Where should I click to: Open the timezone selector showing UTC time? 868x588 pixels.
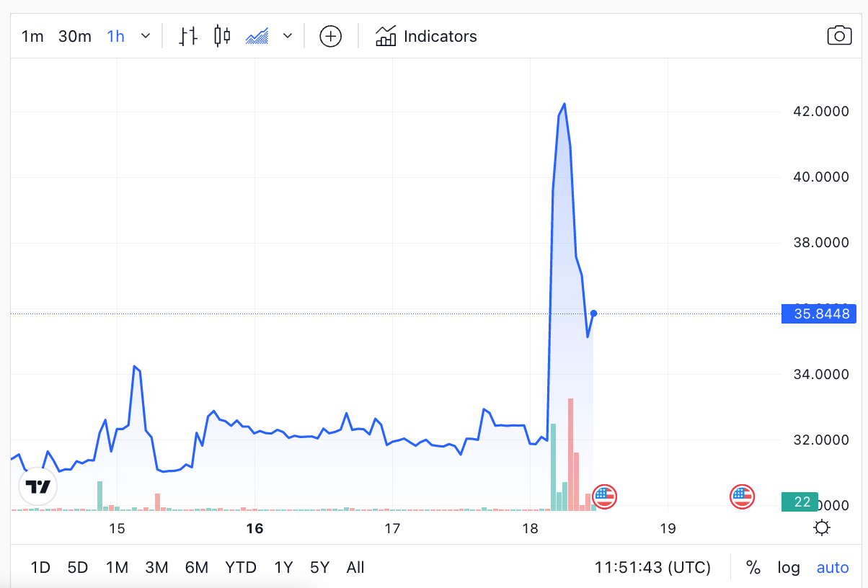[652, 568]
